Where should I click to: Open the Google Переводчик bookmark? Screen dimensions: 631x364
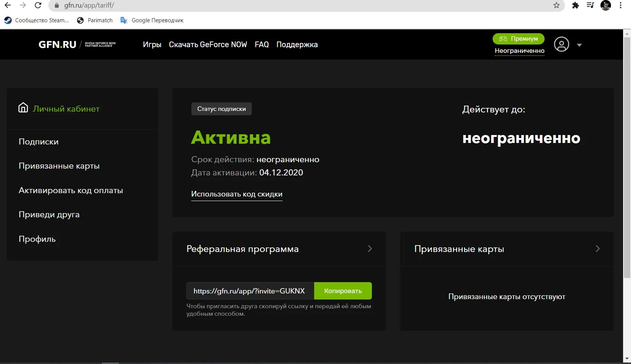pyautogui.click(x=152, y=20)
